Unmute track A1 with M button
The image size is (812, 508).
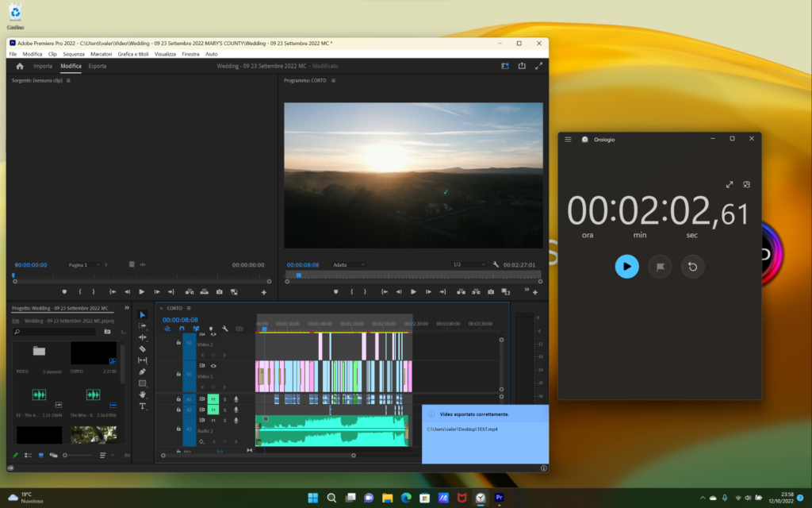point(213,399)
